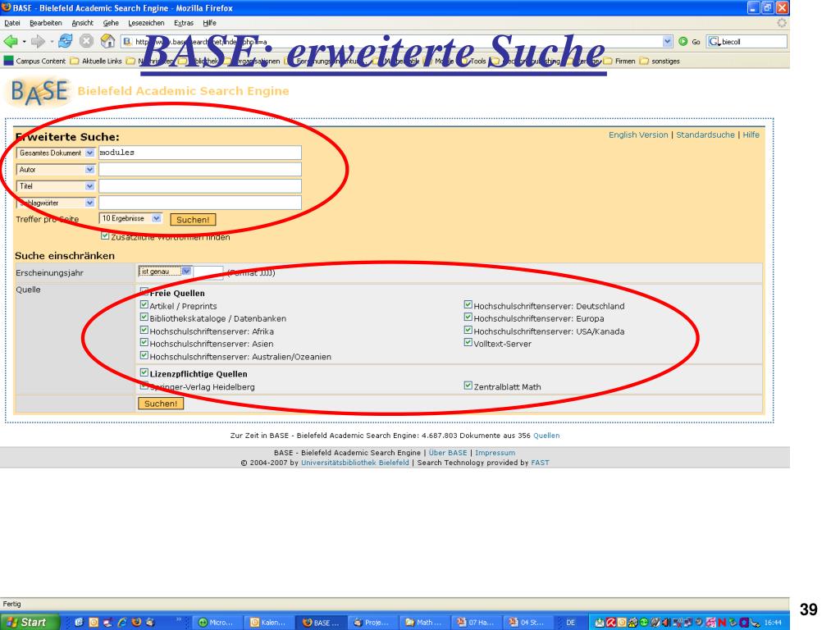
Task: Toggle Hochschulschriftenserver: USA/Kanada checkbox
Action: coord(468,330)
